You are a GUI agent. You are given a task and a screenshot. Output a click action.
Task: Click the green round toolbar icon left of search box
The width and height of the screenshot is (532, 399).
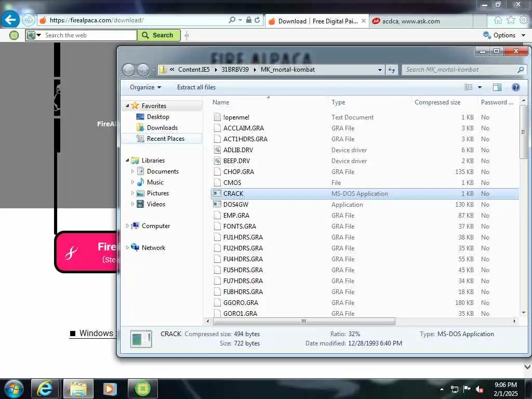pyautogui.click(x=14, y=35)
